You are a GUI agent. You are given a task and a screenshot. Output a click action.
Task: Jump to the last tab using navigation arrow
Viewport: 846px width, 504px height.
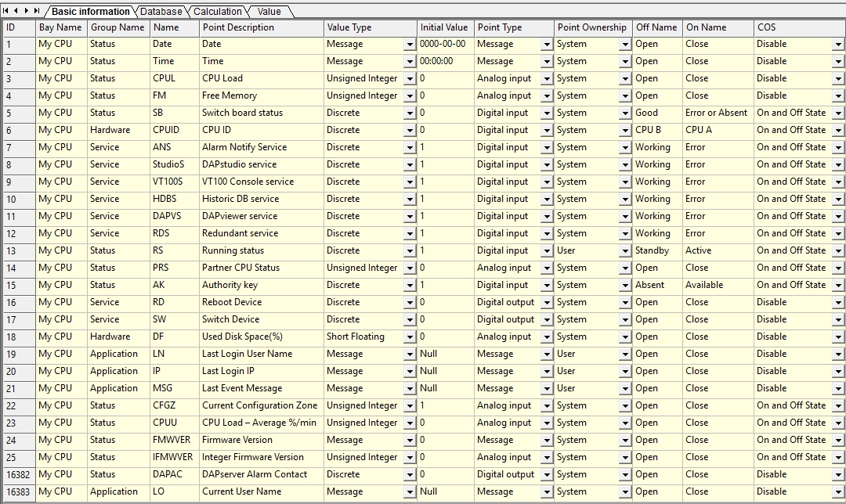tap(37, 11)
